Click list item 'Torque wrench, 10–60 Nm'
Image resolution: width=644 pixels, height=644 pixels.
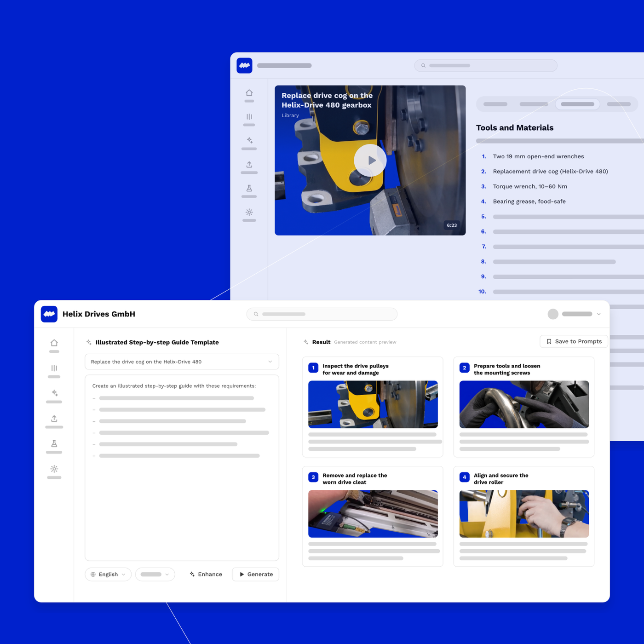click(x=530, y=186)
